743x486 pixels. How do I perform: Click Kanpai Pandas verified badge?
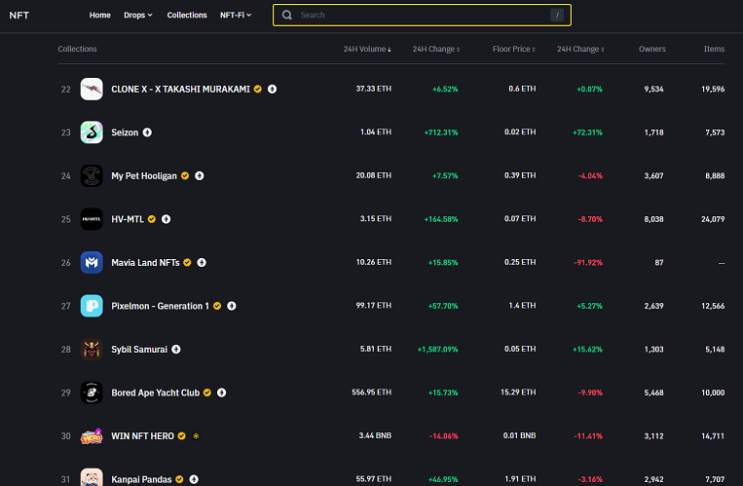pyautogui.click(x=179, y=479)
